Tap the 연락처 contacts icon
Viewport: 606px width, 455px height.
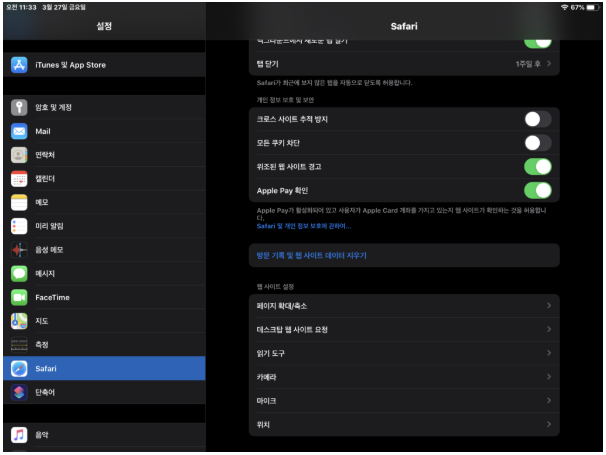(x=19, y=155)
